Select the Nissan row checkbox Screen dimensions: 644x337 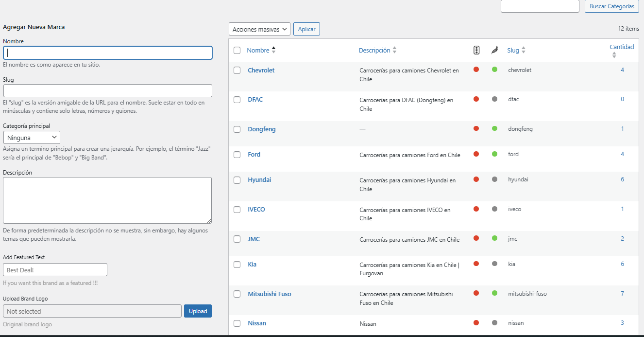click(x=237, y=323)
